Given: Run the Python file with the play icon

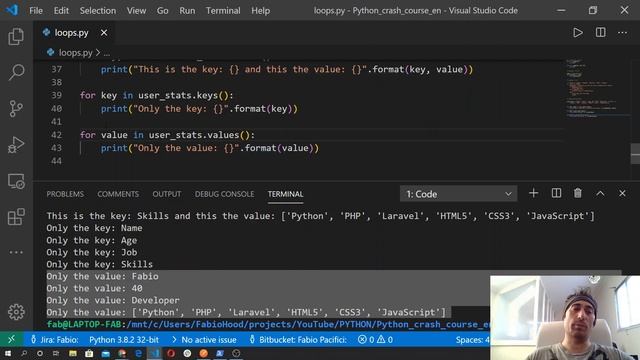Looking at the screenshot, I should pos(578,33).
